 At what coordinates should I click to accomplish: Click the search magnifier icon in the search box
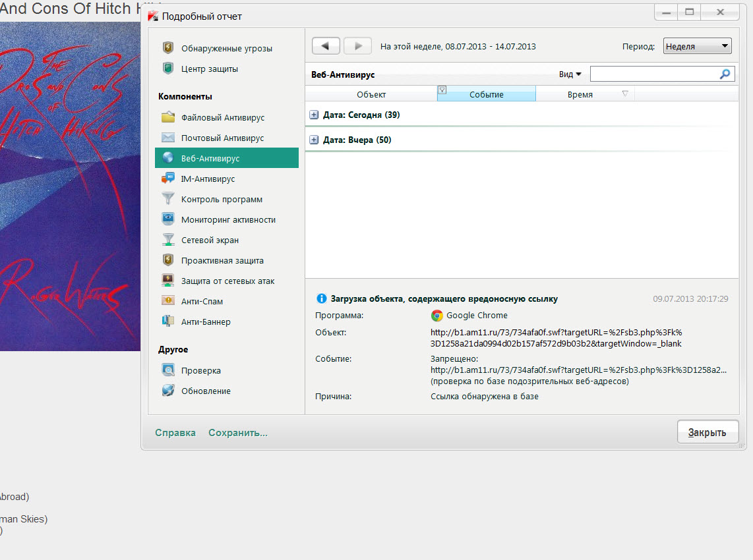(x=725, y=74)
